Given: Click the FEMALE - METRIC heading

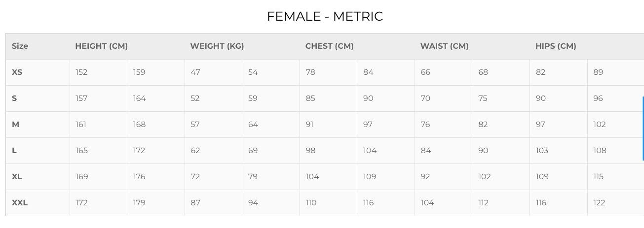Looking at the screenshot, I should pyautogui.click(x=325, y=16).
